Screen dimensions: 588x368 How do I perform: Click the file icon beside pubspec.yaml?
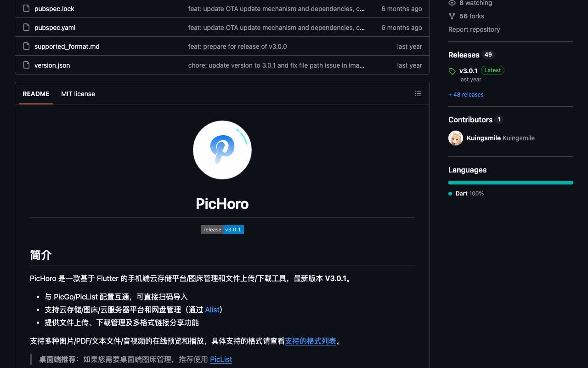[26, 28]
